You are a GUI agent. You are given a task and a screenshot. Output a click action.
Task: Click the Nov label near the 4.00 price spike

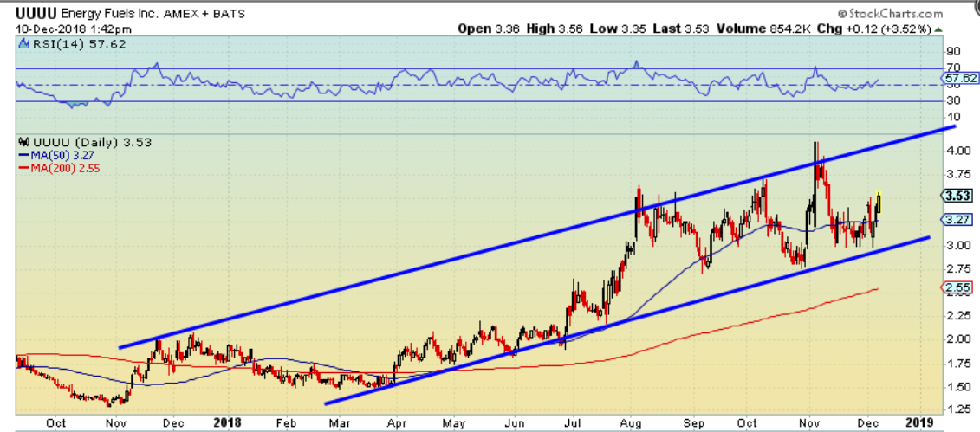click(x=809, y=422)
